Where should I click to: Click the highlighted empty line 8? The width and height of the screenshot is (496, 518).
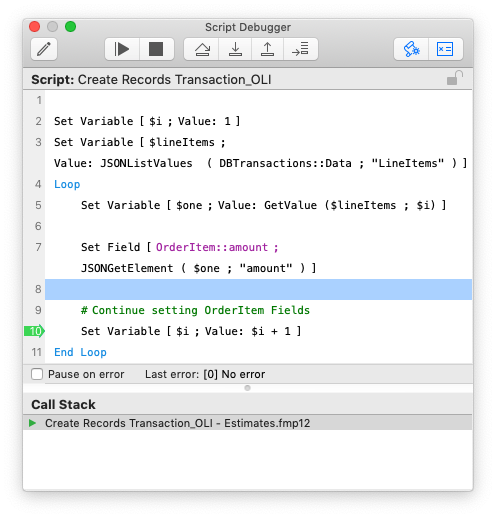pyautogui.click(x=258, y=289)
